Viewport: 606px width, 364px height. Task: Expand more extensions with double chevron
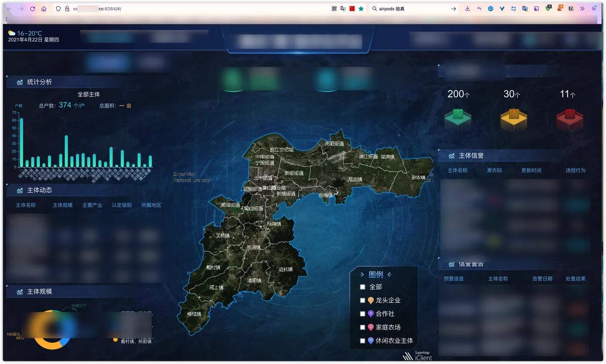click(x=582, y=9)
